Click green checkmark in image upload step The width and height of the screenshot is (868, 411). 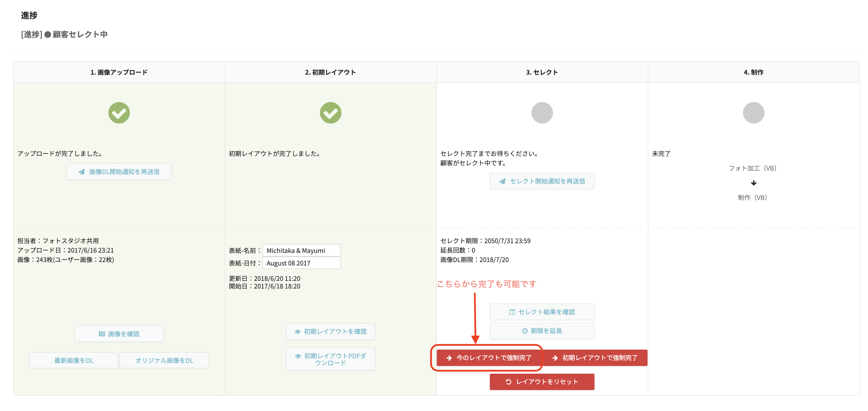click(x=119, y=113)
